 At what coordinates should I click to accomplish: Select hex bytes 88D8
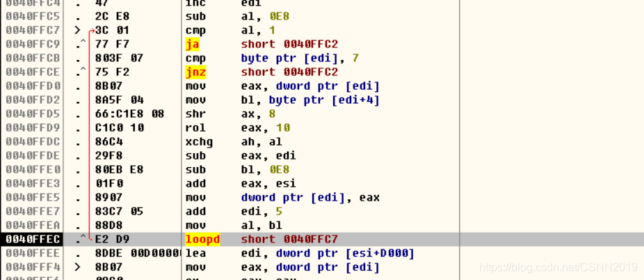108,226
